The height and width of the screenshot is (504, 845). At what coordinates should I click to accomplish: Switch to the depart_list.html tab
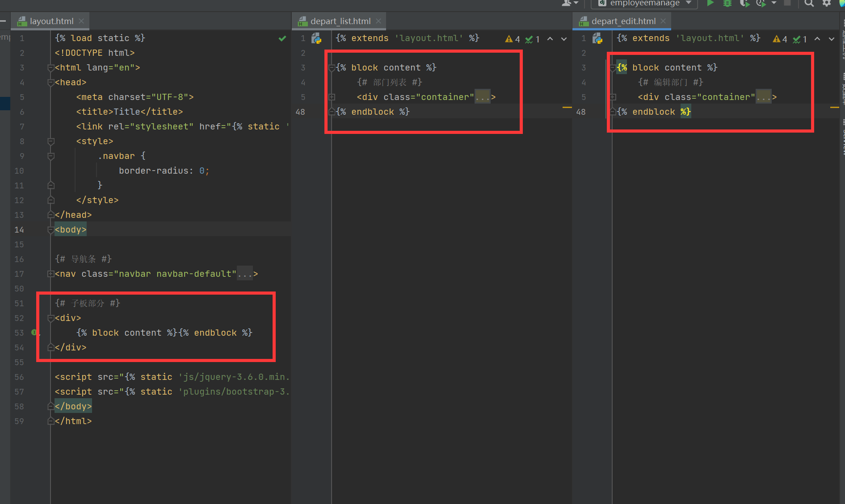coord(340,21)
